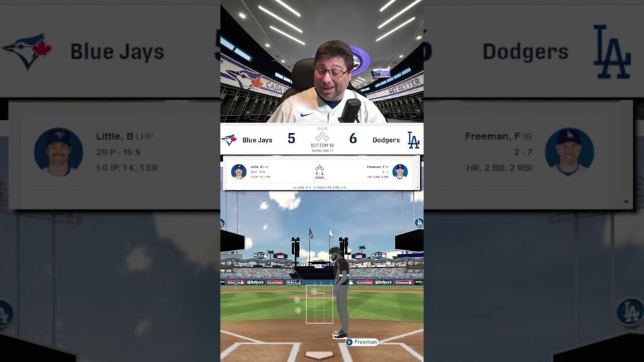Viewport: 644px width, 362px height.
Task: Click the enlarged Freeman headshot in the right background
Action: coord(569,152)
